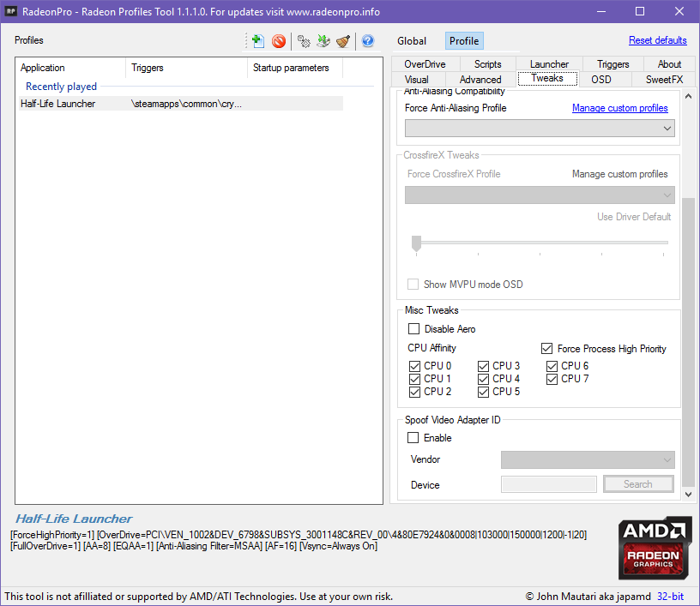Switch to the Visual tab
Screen dimensions: 700x606
click(x=417, y=80)
